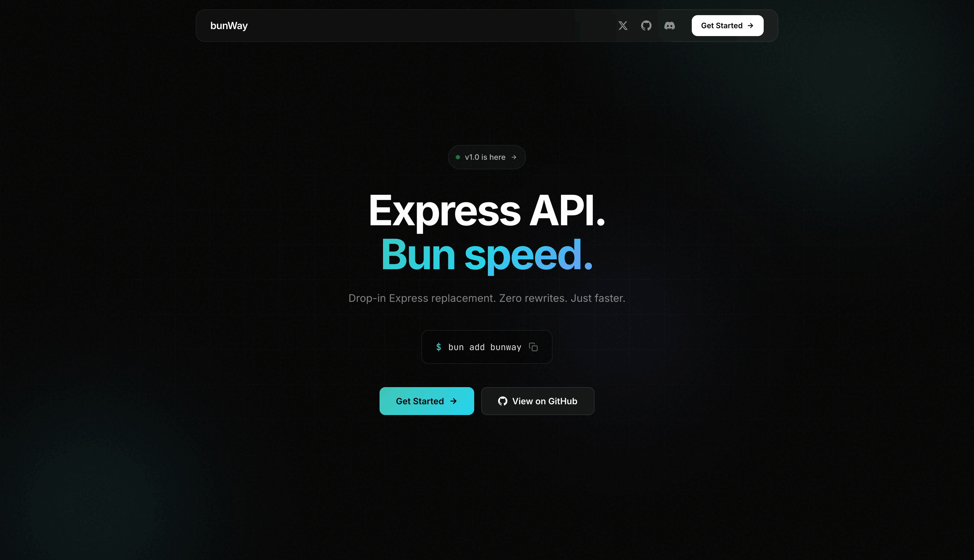
Task: Click the GitHub icon in the navbar
Action: click(x=646, y=25)
